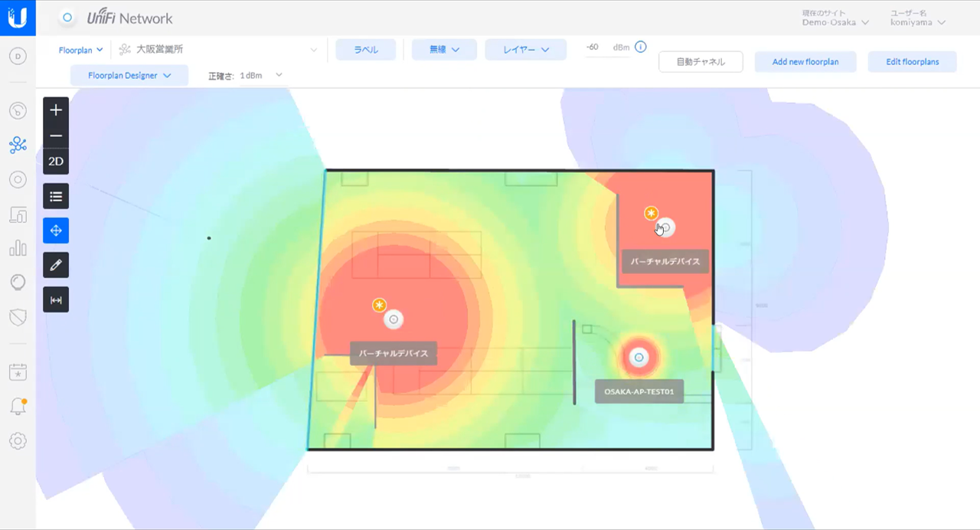Screen dimensions: 980x530
Task: Click the left バーチャルデバイス label
Action: click(394, 354)
